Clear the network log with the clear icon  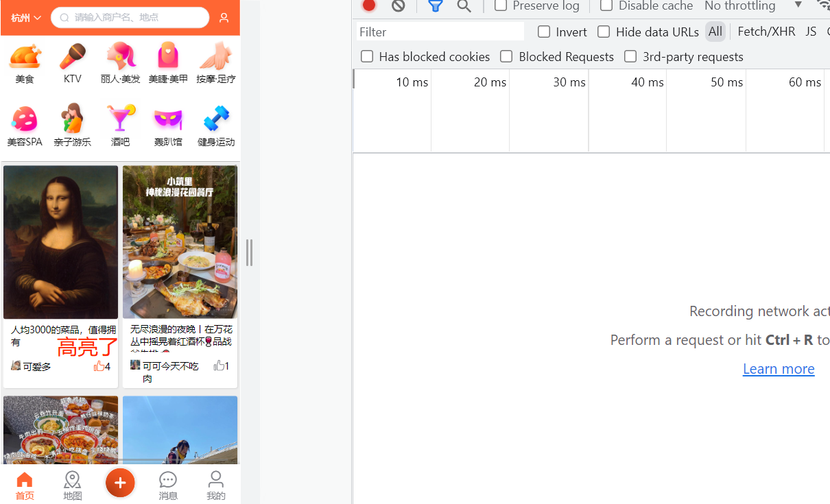(399, 5)
